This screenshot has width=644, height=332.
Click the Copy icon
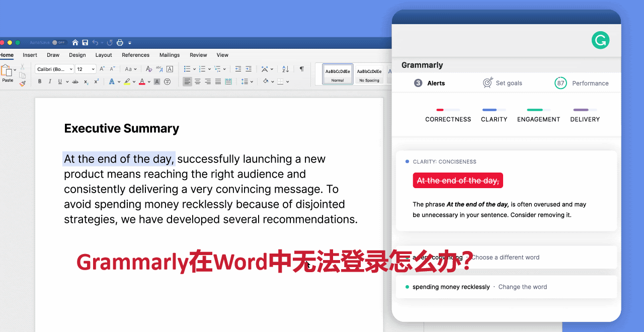[22, 75]
